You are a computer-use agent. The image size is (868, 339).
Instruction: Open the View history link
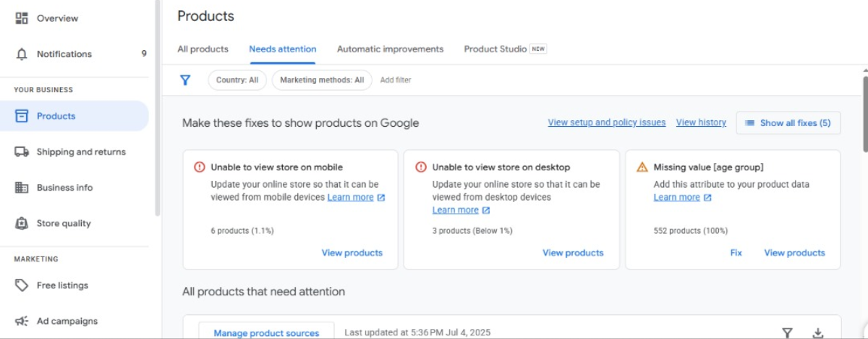[x=701, y=122]
